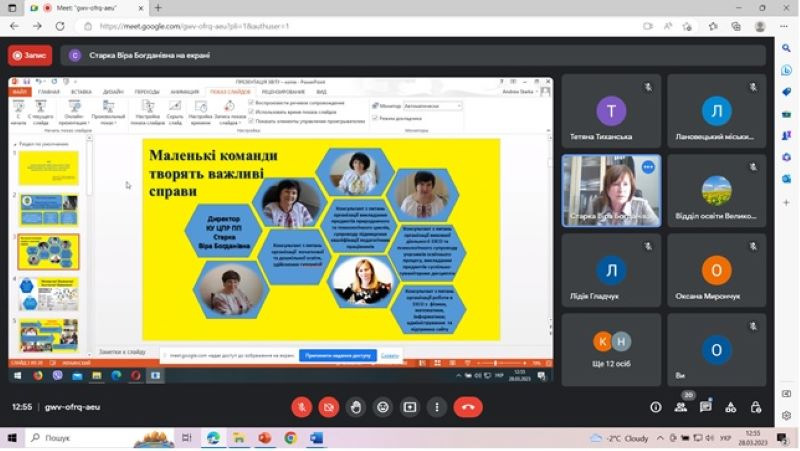This screenshot has width=800, height=451.
Task: Click the Present now screen-share button
Action: (x=410, y=407)
